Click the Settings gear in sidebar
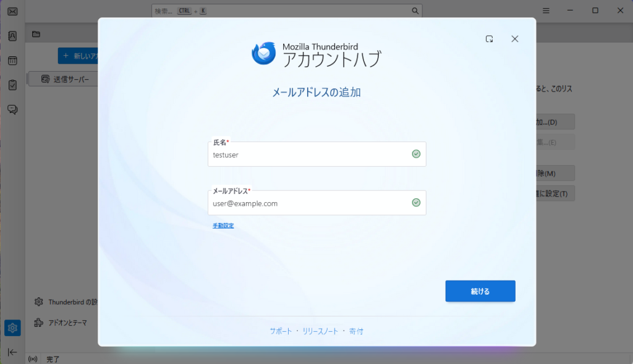This screenshot has height=364, width=633. (12, 328)
